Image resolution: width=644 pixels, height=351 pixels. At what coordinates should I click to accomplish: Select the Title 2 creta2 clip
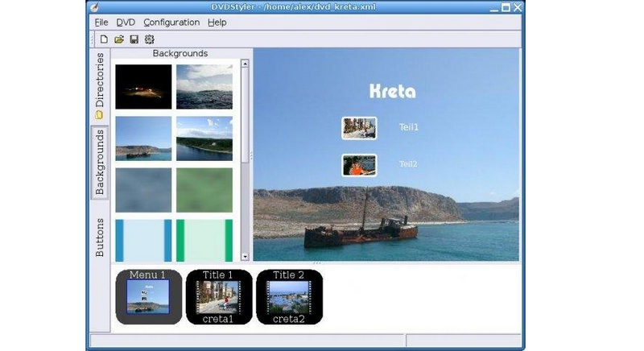click(290, 297)
